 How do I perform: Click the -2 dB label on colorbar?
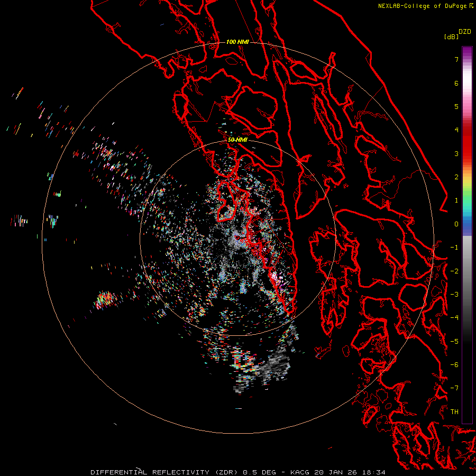point(454,271)
